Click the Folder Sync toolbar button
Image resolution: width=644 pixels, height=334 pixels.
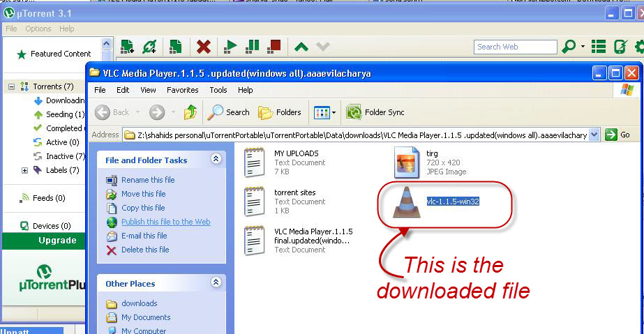click(x=375, y=112)
